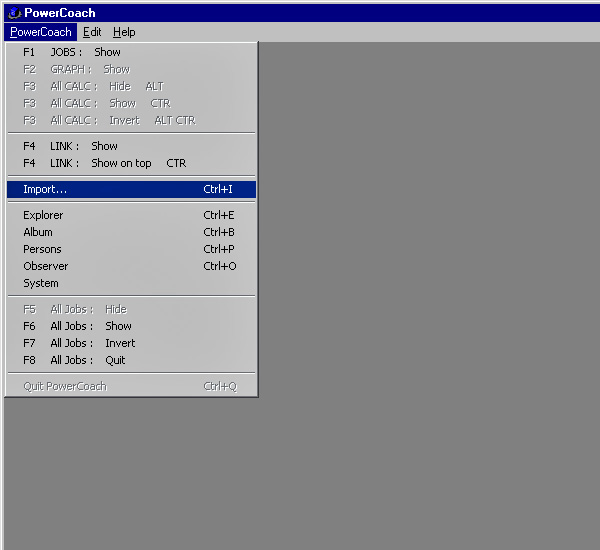Open Explorer from the menu

(x=131, y=215)
